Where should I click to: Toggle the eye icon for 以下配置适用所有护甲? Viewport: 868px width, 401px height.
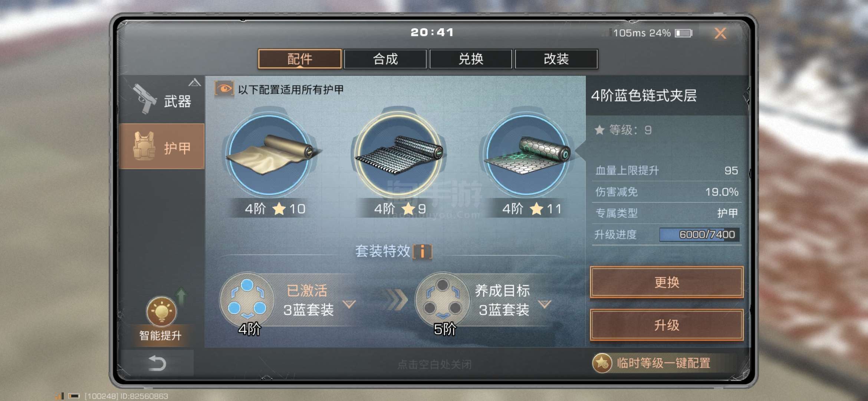click(224, 89)
